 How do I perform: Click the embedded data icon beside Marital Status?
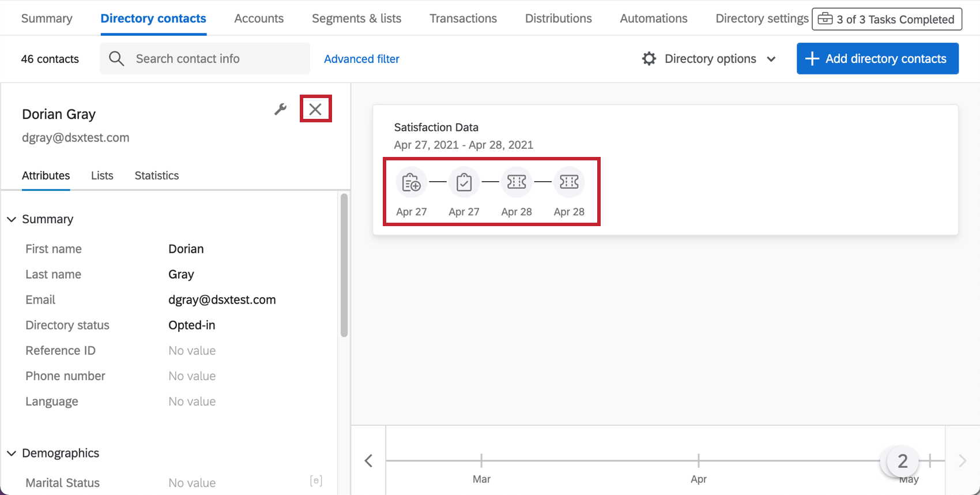click(316, 481)
